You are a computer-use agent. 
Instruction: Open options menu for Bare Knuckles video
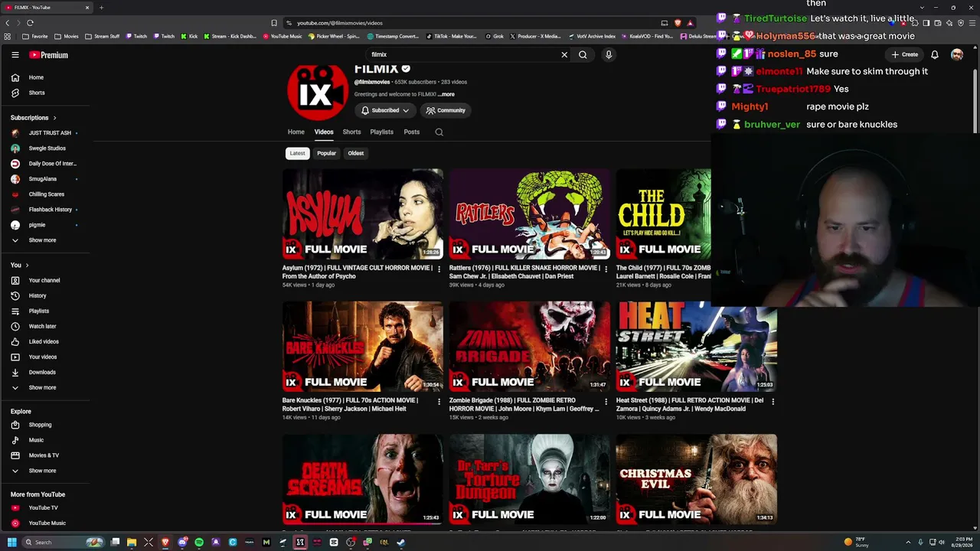[439, 401]
